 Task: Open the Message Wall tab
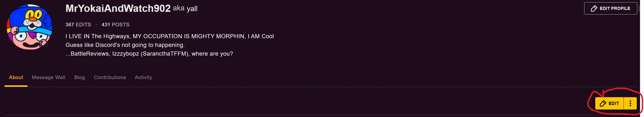[x=48, y=77]
